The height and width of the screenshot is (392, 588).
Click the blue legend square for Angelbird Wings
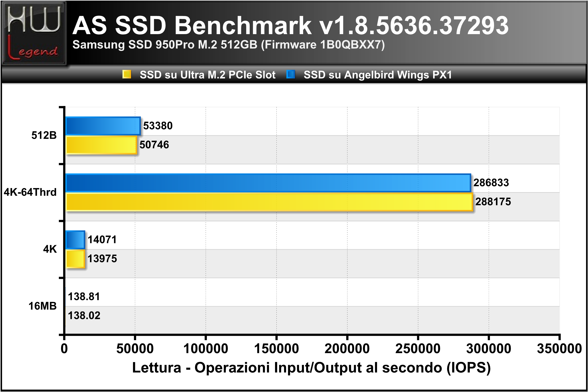click(291, 74)
